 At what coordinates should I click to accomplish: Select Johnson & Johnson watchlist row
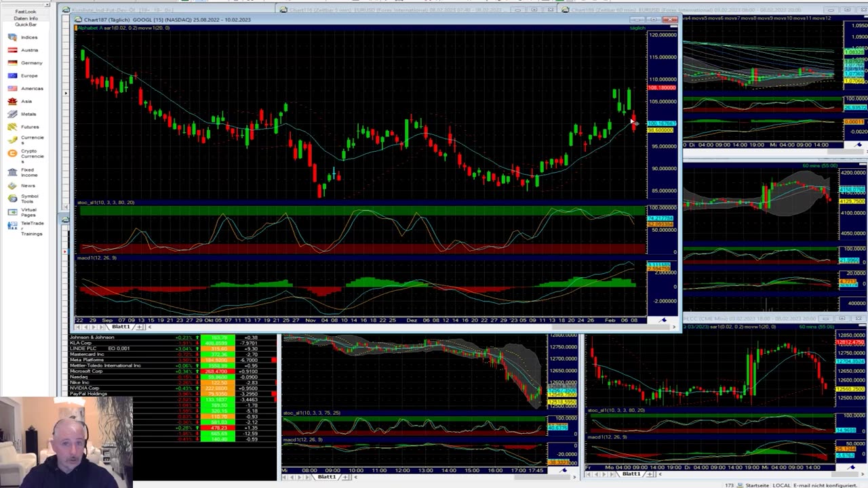click(173, 338)
